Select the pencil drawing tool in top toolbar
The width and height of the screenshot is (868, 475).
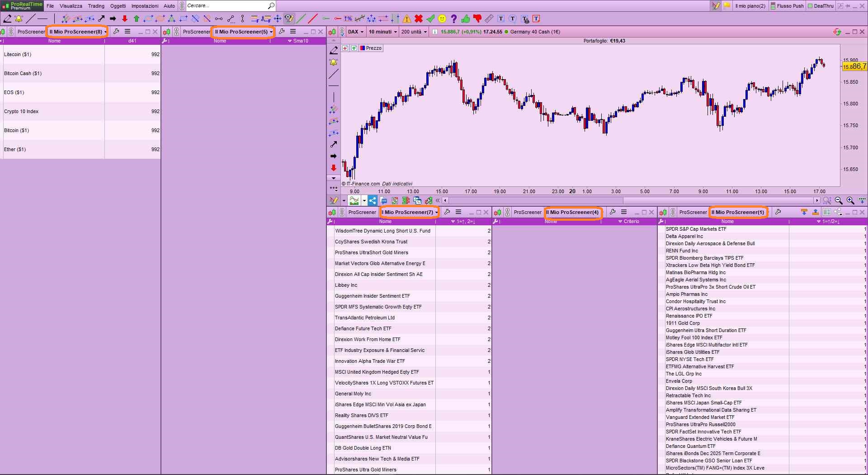point(7,19)
